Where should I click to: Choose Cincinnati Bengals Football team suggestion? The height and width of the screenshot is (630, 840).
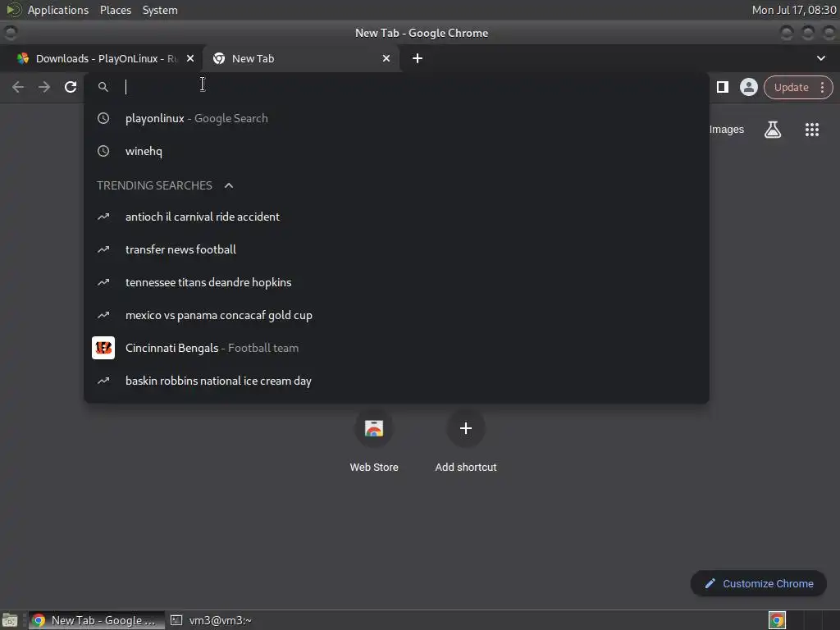(396, 348)
